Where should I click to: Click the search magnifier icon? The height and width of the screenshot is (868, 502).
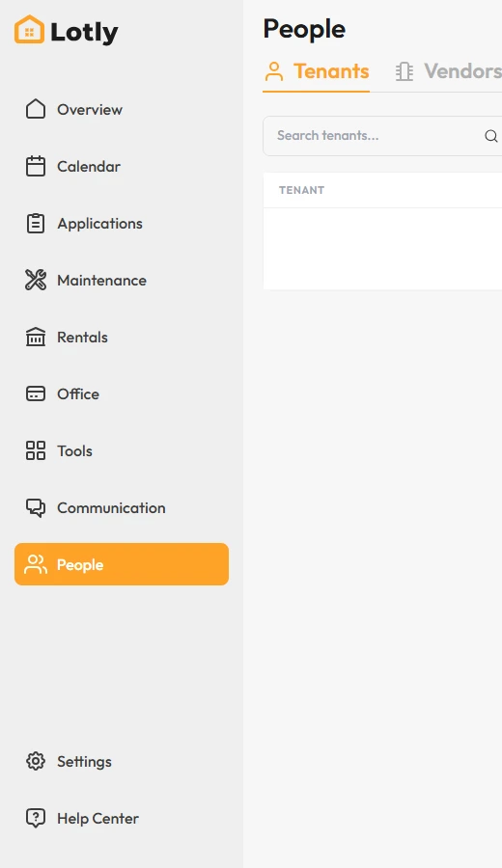[x=491, y=136]
